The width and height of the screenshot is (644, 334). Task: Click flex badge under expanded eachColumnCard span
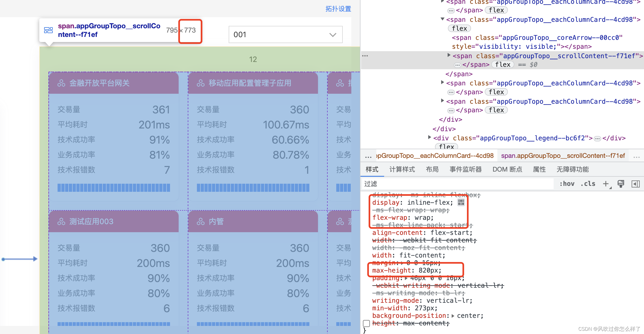click(459, 29)
